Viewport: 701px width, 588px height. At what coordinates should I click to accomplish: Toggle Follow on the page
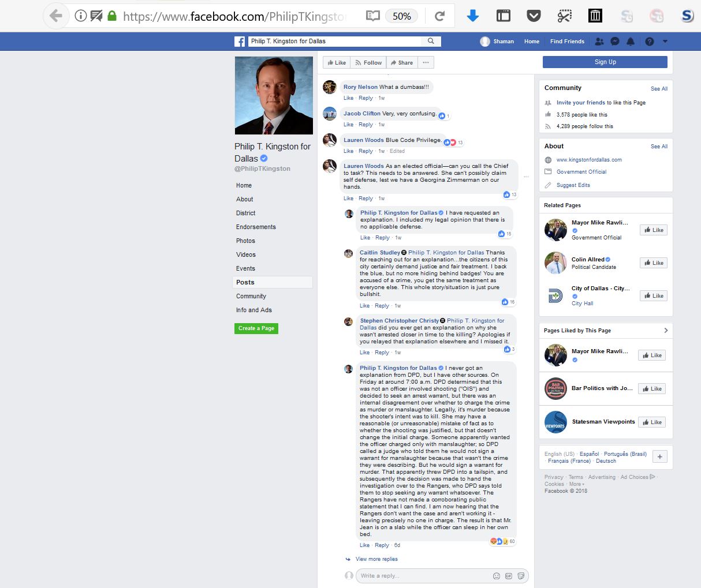pyautogui.click(x=368, y=63)
